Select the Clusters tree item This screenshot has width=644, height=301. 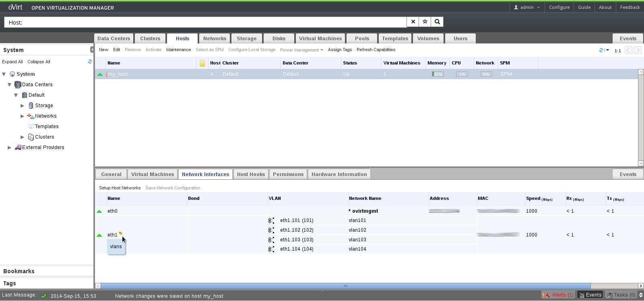44,137
